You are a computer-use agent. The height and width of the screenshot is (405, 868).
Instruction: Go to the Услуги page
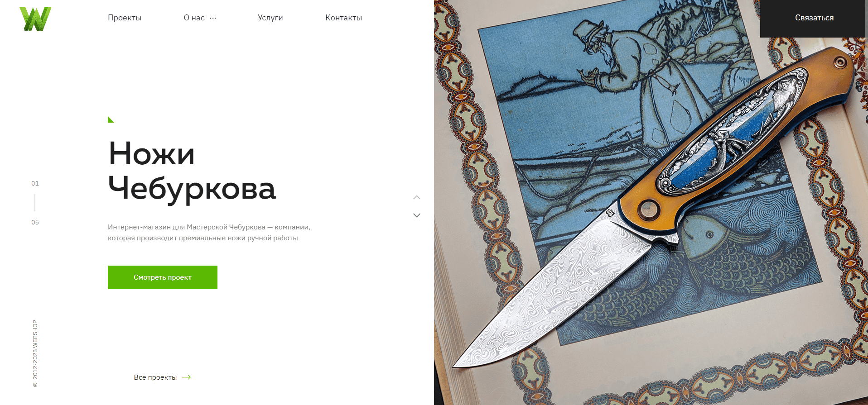270,18
